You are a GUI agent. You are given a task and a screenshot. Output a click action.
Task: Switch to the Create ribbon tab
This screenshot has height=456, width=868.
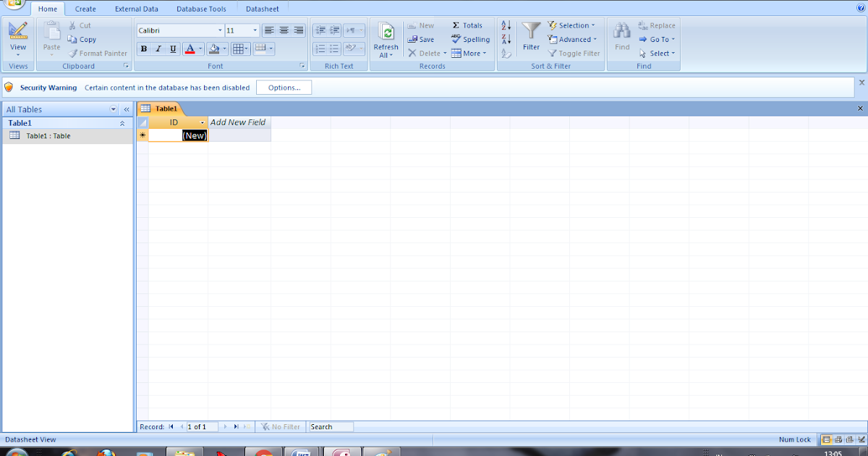[x=85, y=9]
